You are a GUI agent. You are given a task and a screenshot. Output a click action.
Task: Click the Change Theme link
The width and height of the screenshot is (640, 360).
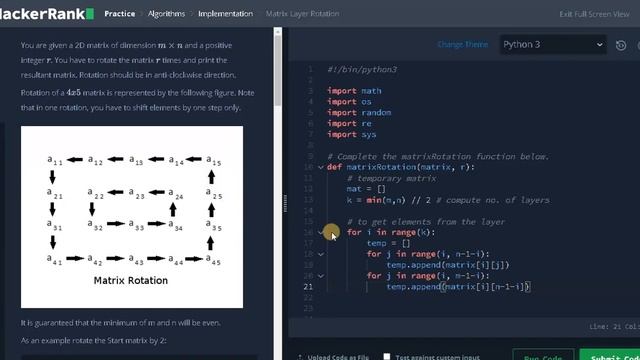click(462, 44)
